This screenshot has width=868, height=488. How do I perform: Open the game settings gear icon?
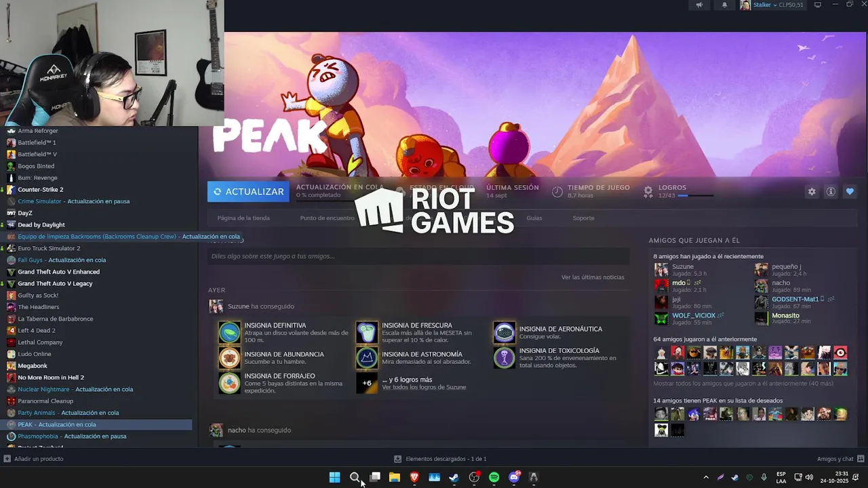coord(812,192)
